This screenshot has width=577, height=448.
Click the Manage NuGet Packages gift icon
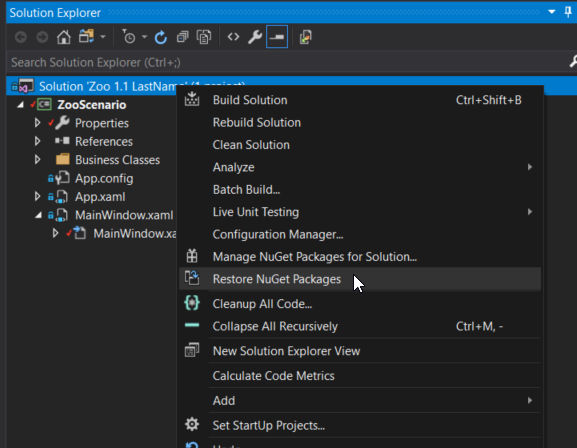(192, 256)
